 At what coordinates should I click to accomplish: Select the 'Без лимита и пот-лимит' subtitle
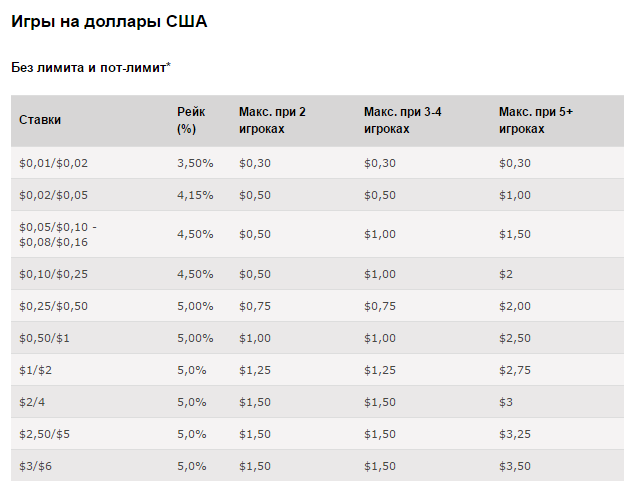tap(91, 67)
